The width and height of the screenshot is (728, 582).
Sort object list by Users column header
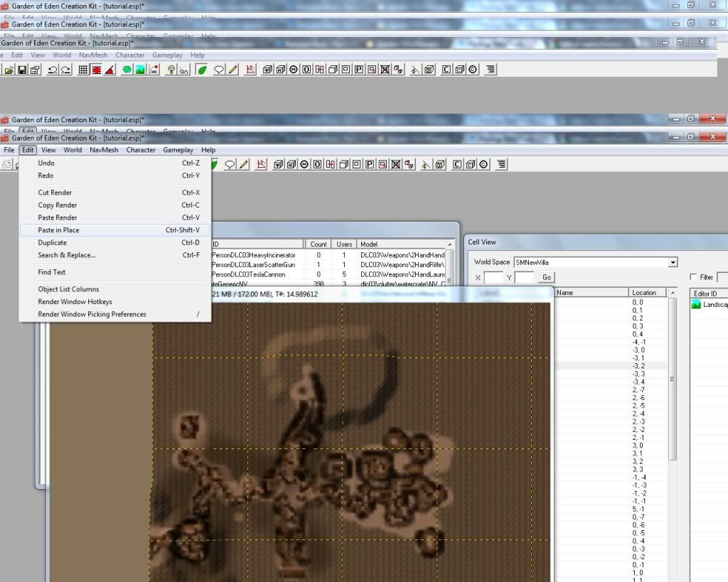coord(344,244)
